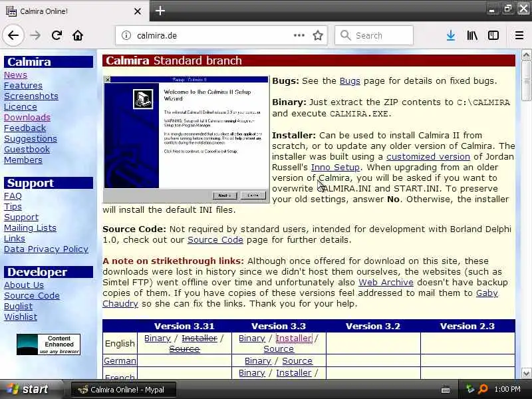Open the Guestbook sidebar link
Screen dimensions: 532x399
point(27,149)
